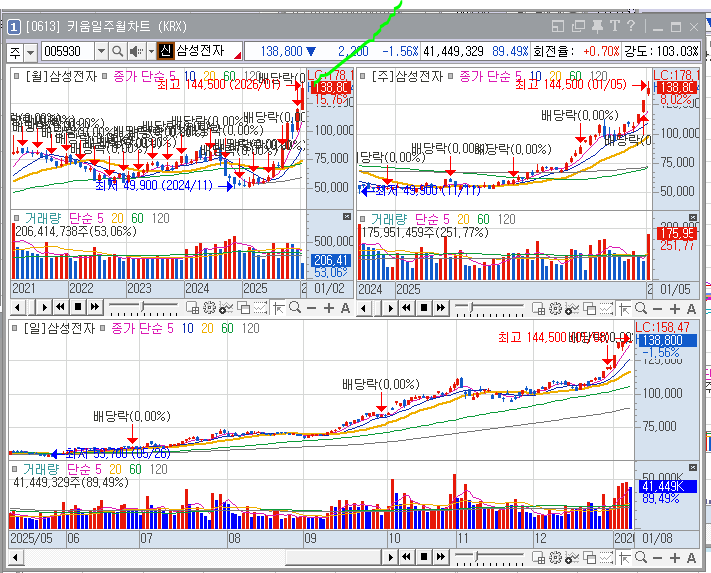The height and width of the screenshot is (573, 711).
Task: Click the A auto-scale icon on weekly chart
Action: coord(692,309)
